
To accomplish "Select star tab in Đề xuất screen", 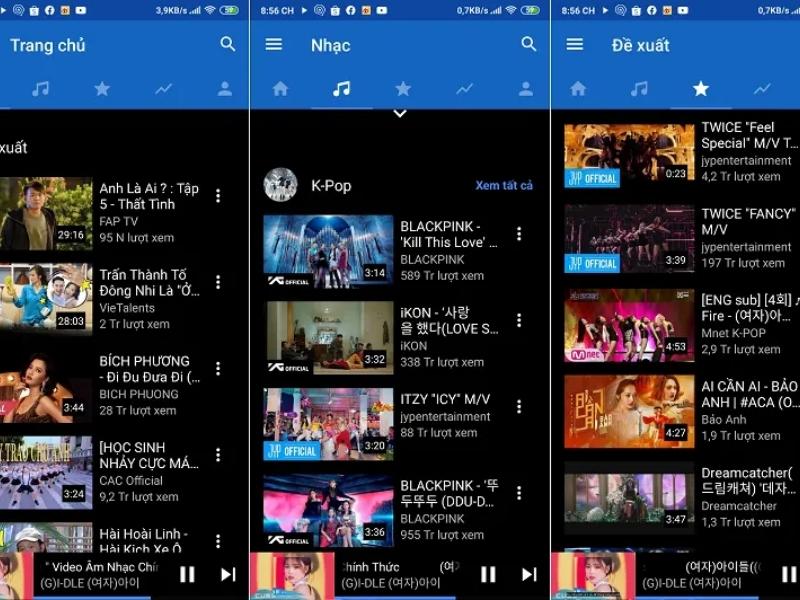I will pos(701,89).
